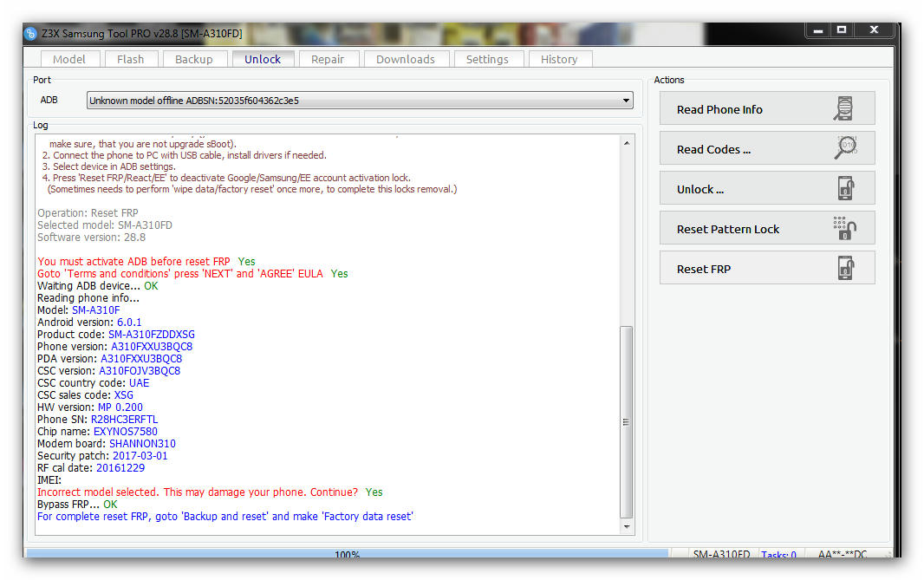
Task: Click the Read Codes magnifier icon
Action: (846, 147)
